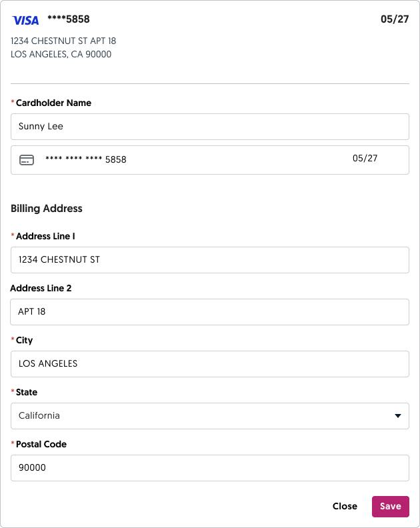Focus the Postal Code field with 90000
This screenshot has height=528, width=420.
[x=209, y=468]
